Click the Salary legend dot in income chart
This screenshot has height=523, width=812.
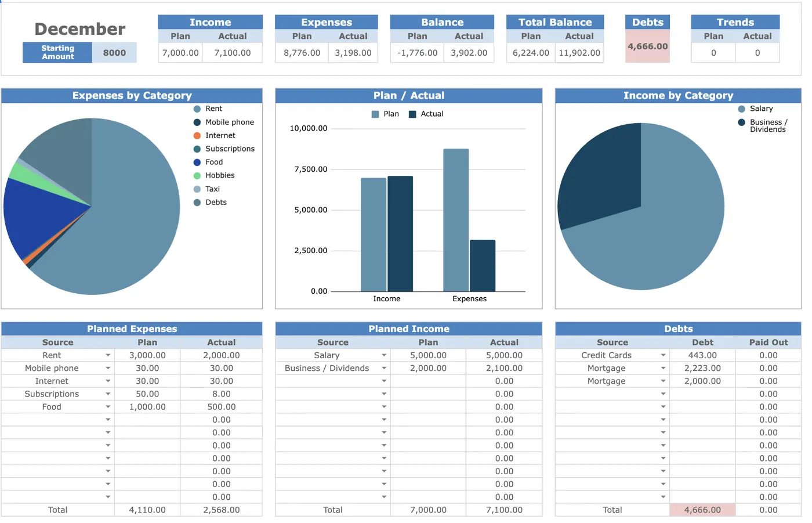point(741,109)
